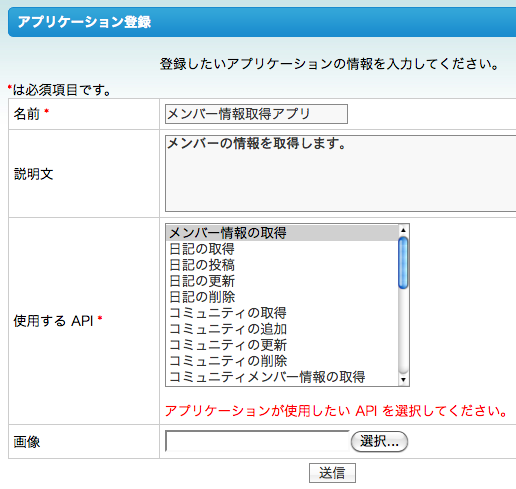Select コミュニティの更新 list option
This screenshot has width=516, height=489.
click(x=282, y=345)
